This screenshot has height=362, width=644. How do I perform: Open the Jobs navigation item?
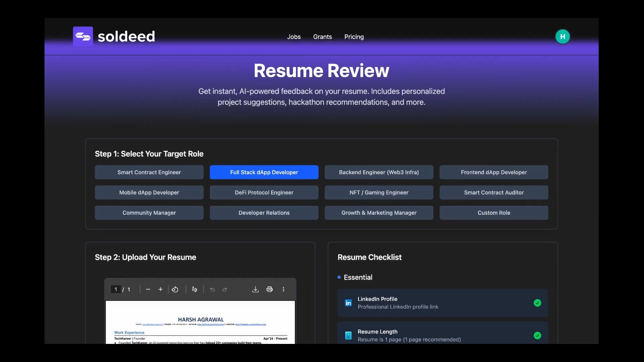point(294,37)
